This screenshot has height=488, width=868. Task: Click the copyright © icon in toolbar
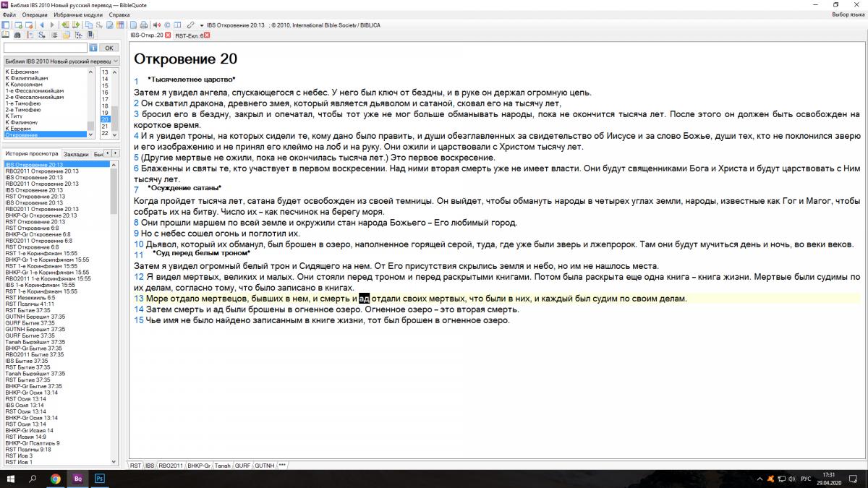pyautogui.click(x=167, y=25)
